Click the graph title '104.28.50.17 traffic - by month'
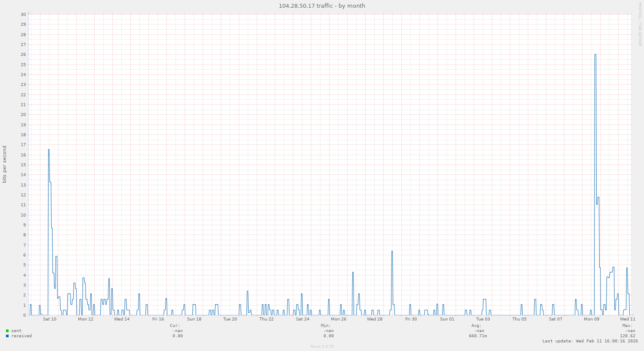This screenshot has width=644, height=351. (322, 6)
